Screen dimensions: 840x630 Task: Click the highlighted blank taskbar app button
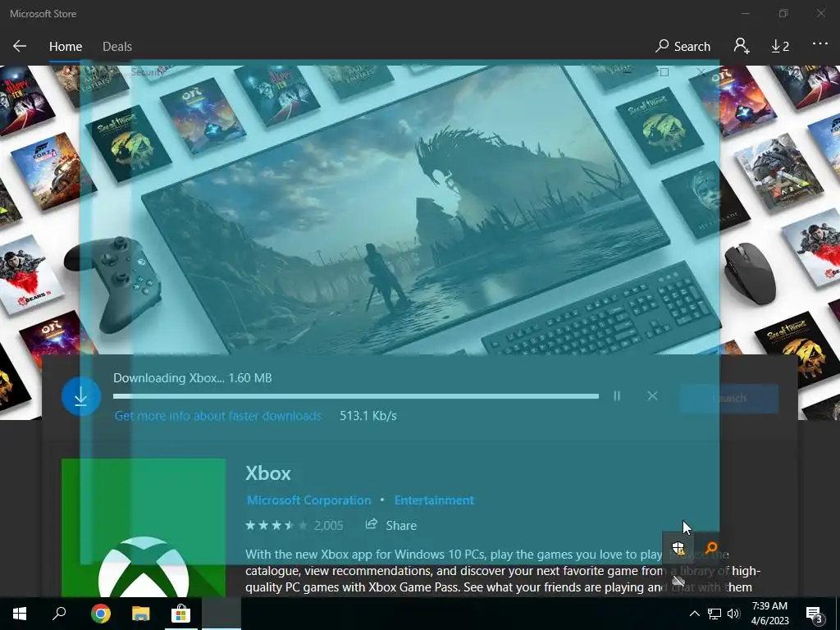coord(221,614)
